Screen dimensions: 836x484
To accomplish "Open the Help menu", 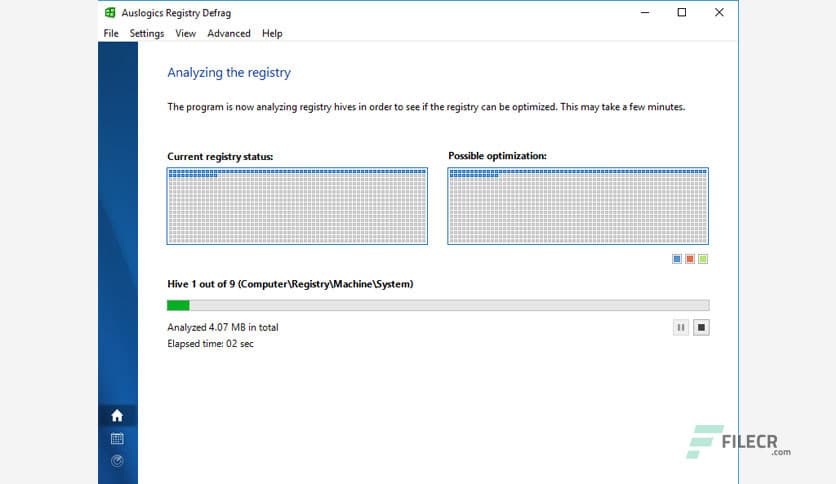I will (x=272, y=34).
